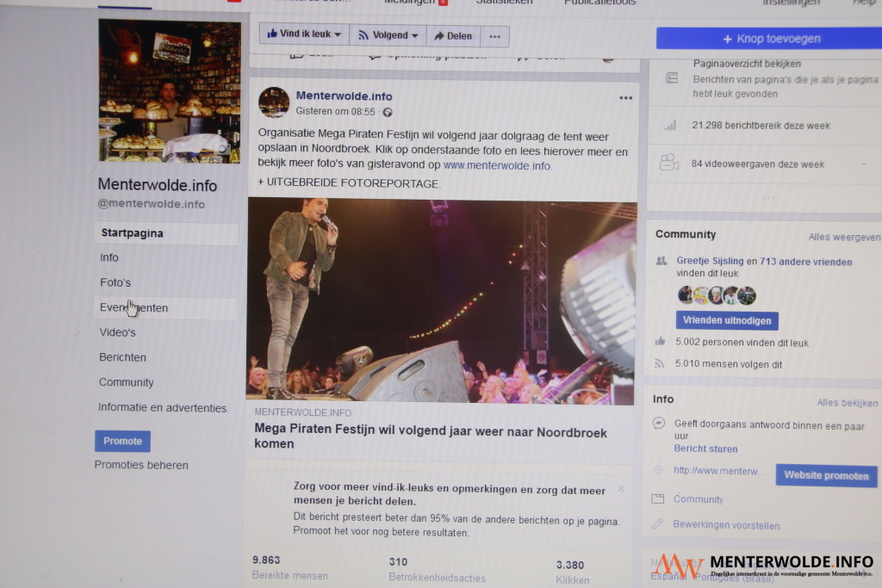This screenshot has width=882, height=588.
Task: Open Berichten in the sidebar
Action: tap(122, 357)
